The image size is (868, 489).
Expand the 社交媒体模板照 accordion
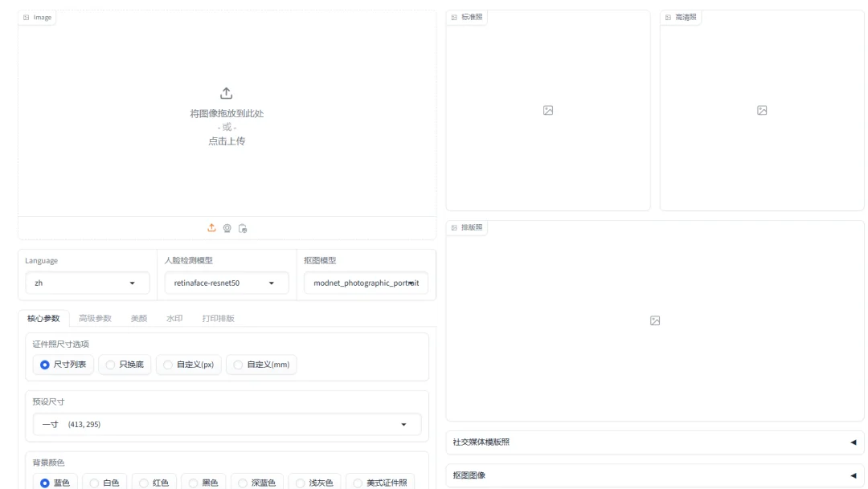click(655, 442)
